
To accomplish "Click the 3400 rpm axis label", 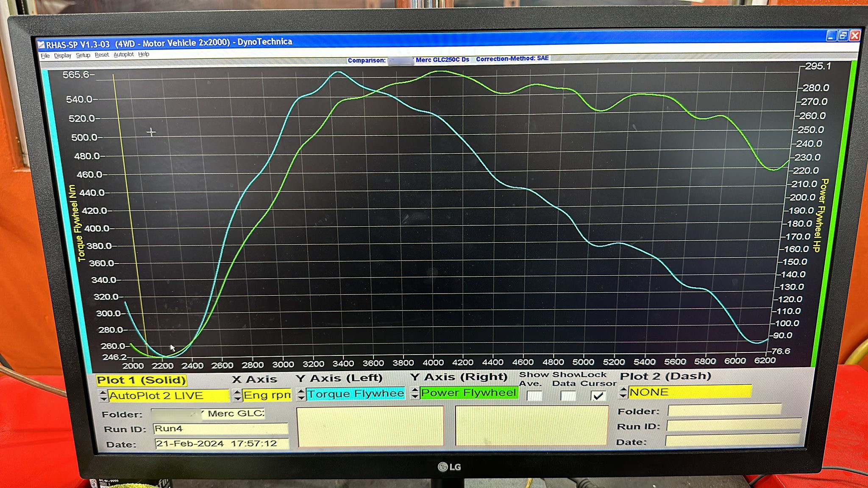I will click(343, 363).
